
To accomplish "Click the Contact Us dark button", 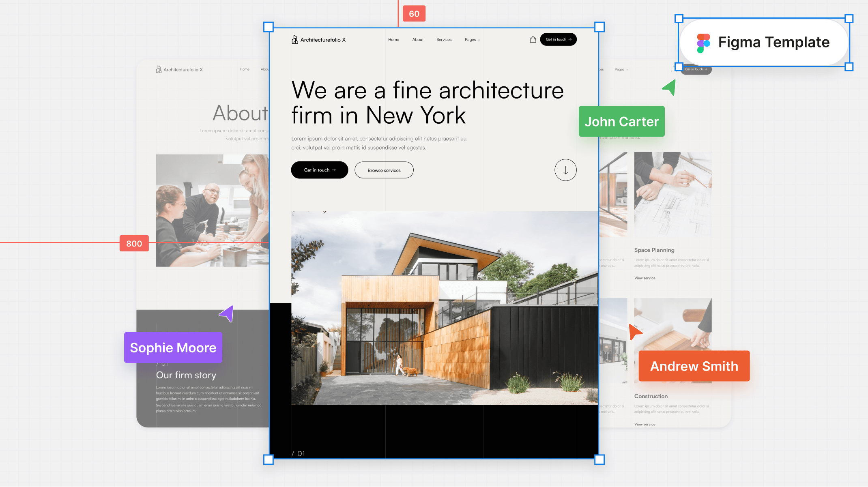I will click(320, 170).
